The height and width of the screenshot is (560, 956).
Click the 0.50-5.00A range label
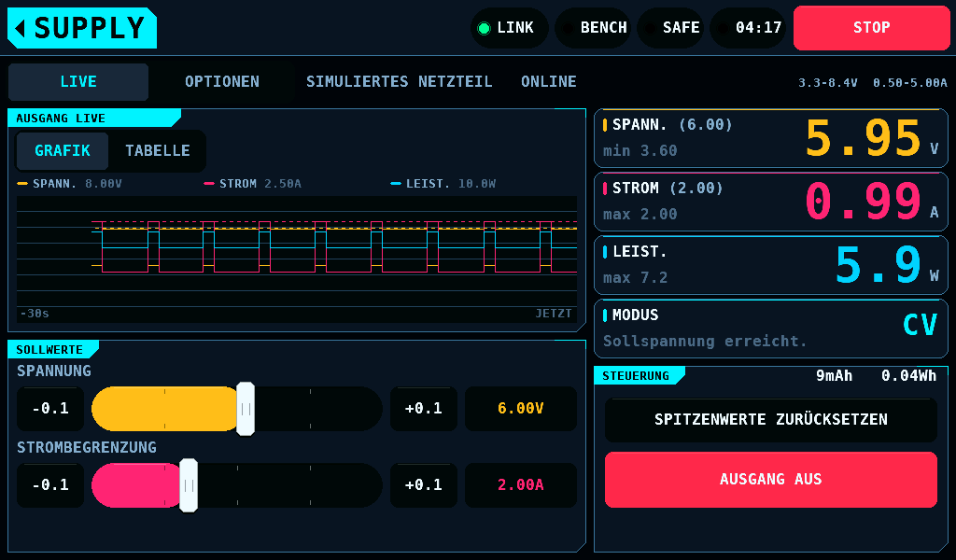click(x=909, y=83)
